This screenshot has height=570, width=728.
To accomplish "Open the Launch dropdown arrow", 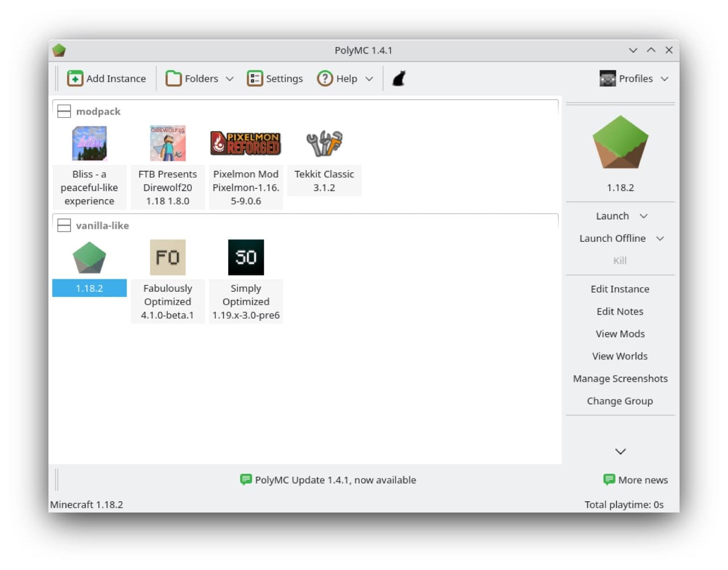I will 644,216.
